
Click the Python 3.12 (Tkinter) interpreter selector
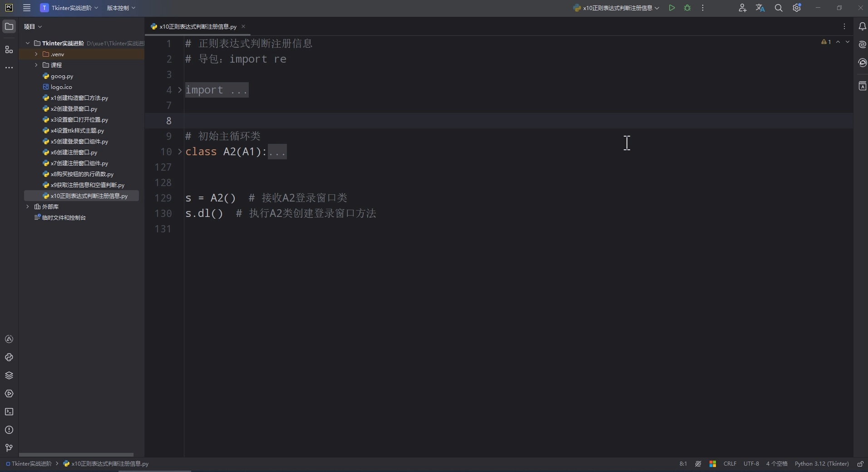point(822,464)
